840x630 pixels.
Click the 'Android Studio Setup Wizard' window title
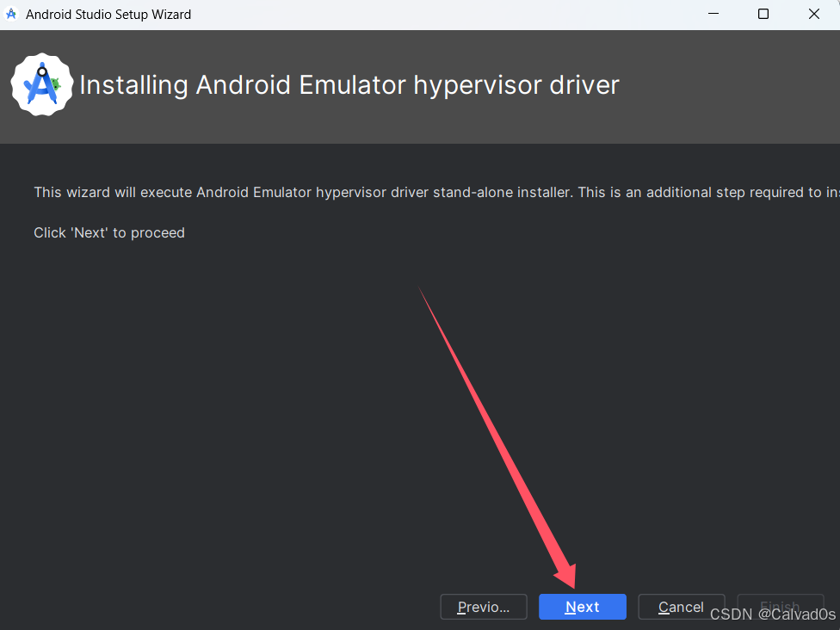point(108,15)
